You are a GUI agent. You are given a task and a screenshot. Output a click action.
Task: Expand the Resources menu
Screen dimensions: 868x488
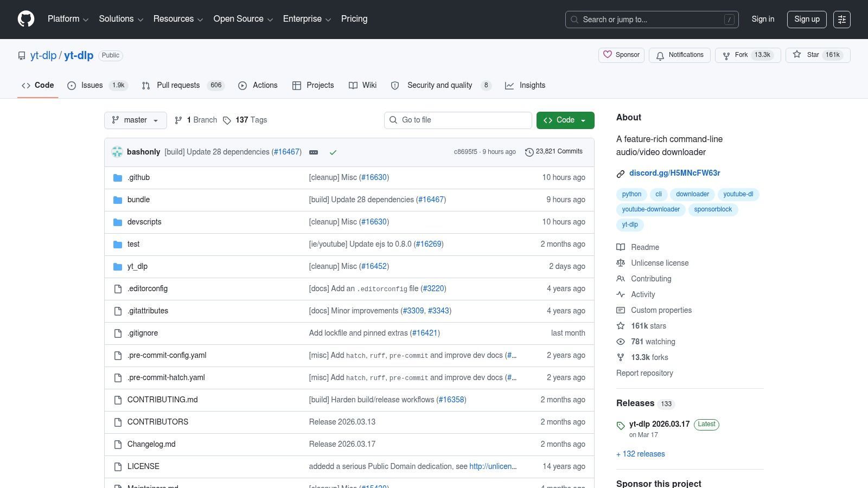(178, 19)
